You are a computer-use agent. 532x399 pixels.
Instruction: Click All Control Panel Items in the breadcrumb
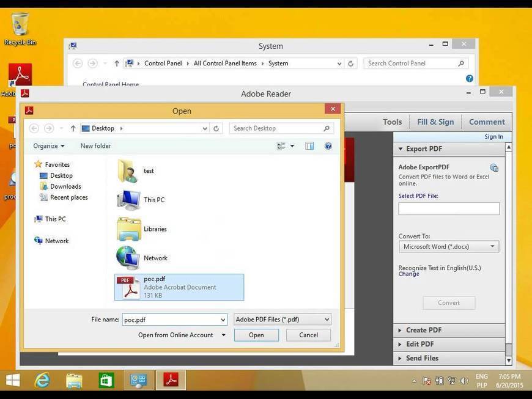(x=225, y=64)
